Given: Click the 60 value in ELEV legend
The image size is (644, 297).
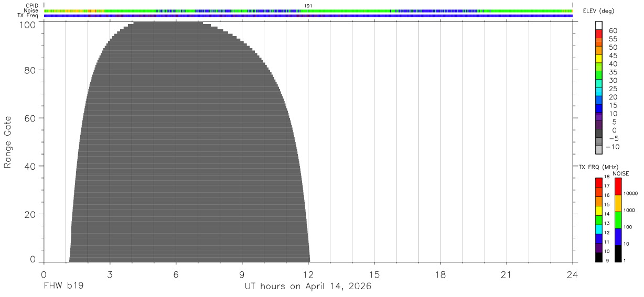Looking at the screenshot, I should tap(613, 30).
